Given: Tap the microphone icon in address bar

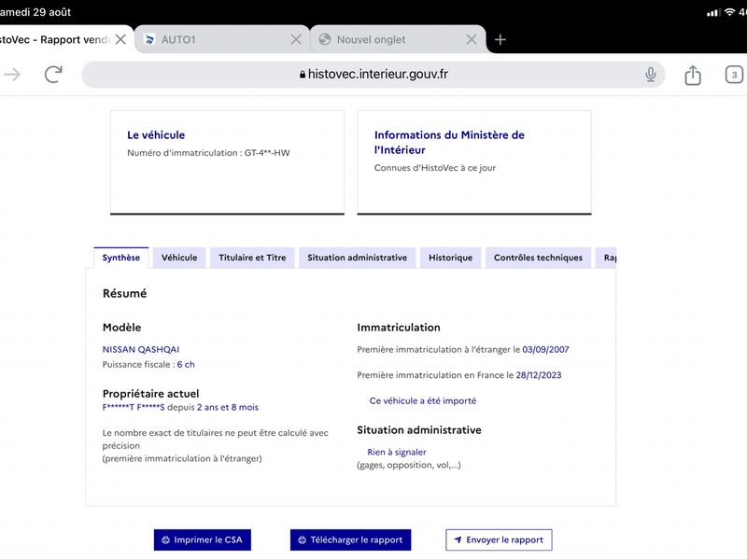Looking at the screenshot, I should coord(650,75).
